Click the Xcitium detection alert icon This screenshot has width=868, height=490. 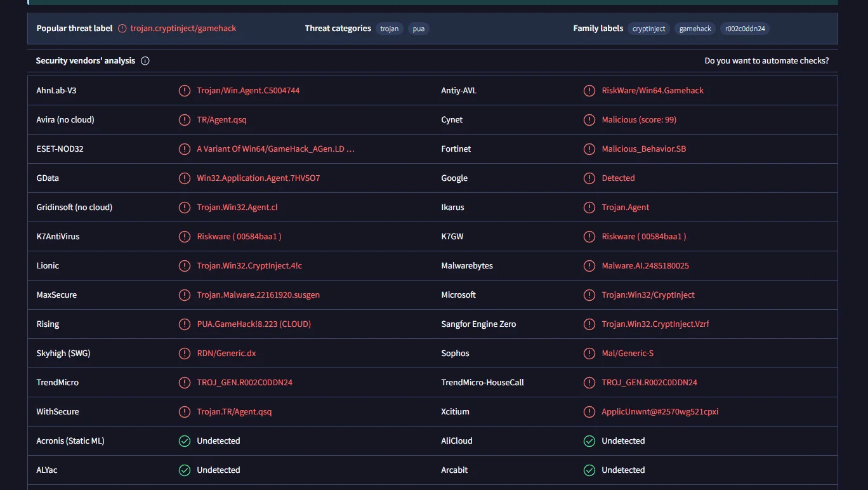click(589, 412)
